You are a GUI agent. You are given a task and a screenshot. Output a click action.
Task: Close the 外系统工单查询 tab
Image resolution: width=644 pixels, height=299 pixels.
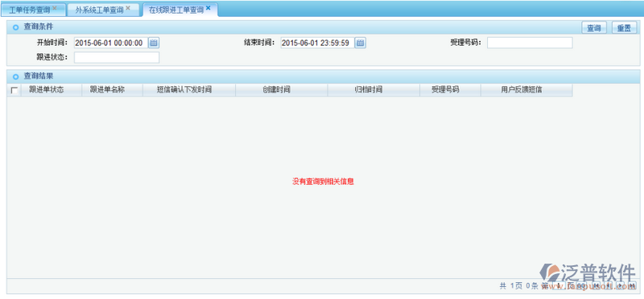click(128, 8)
